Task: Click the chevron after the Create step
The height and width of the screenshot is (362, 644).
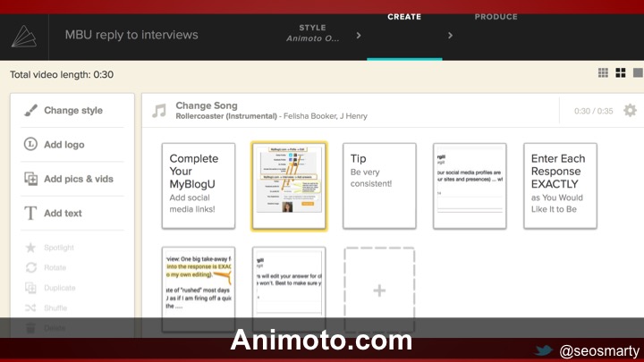Action: pos(450,36)
